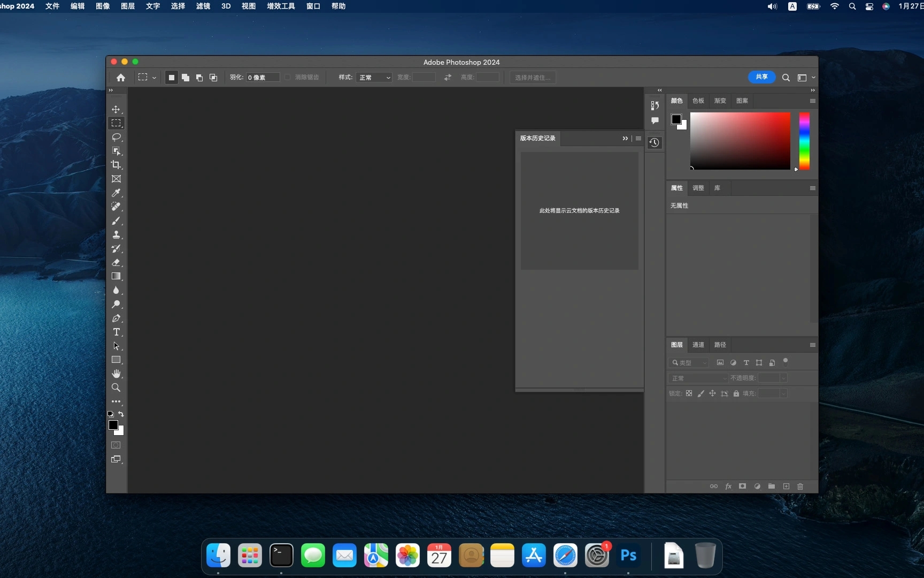Toggle the 消除锯齿 anti-alias checkbox
Image resolution: width=924 pixels, height=578 pixels.
(288, 78)
